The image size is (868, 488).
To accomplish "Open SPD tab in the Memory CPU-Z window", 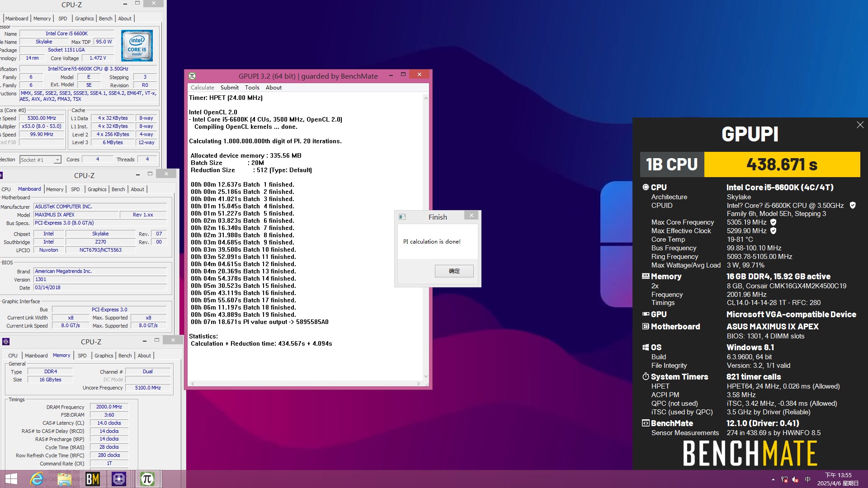I will point(82,356).
